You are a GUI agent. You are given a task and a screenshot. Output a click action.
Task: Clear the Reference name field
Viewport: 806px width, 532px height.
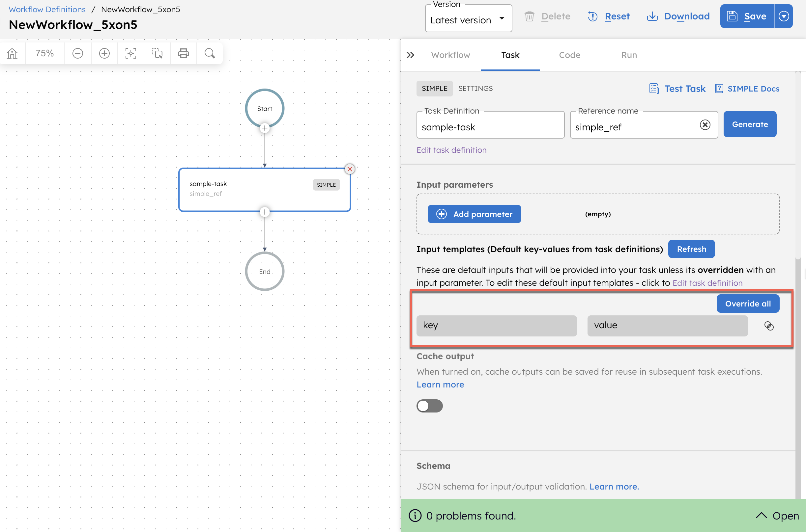(x=705, y=125)
